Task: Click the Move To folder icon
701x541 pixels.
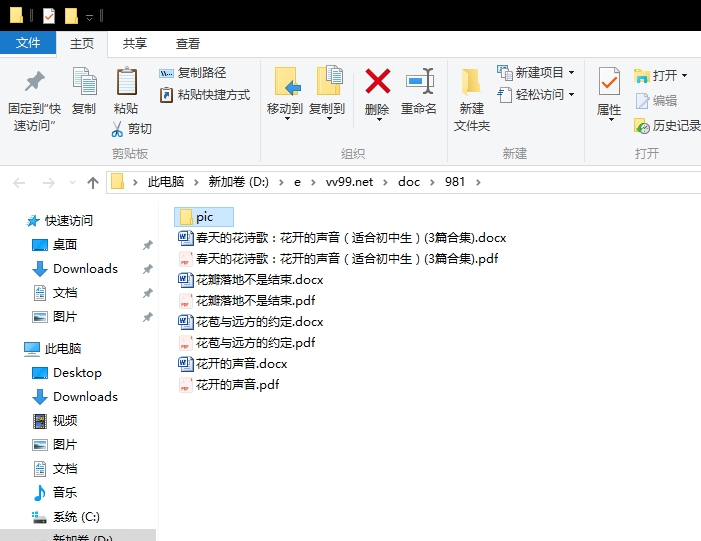Action: 287,81
